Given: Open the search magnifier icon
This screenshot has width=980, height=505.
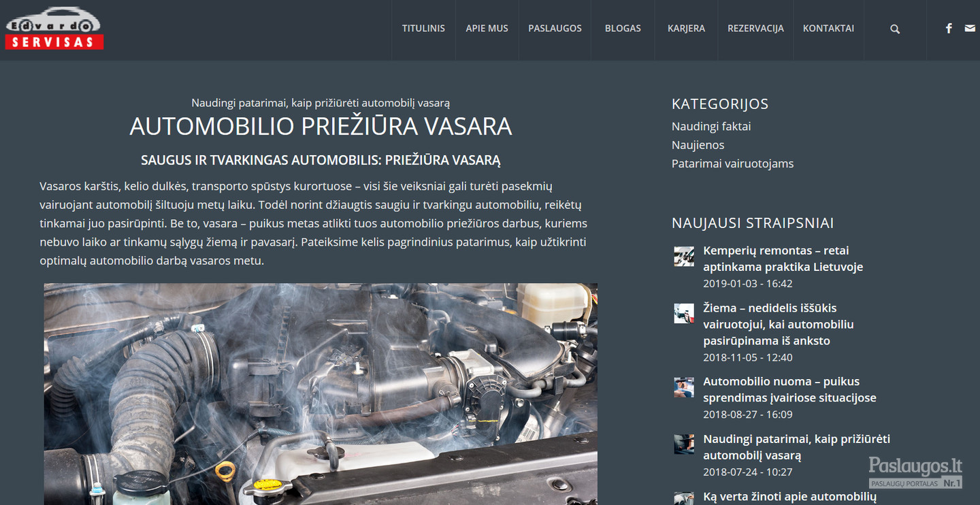Looking at the screenshot, I should click(x=895, y=29).
